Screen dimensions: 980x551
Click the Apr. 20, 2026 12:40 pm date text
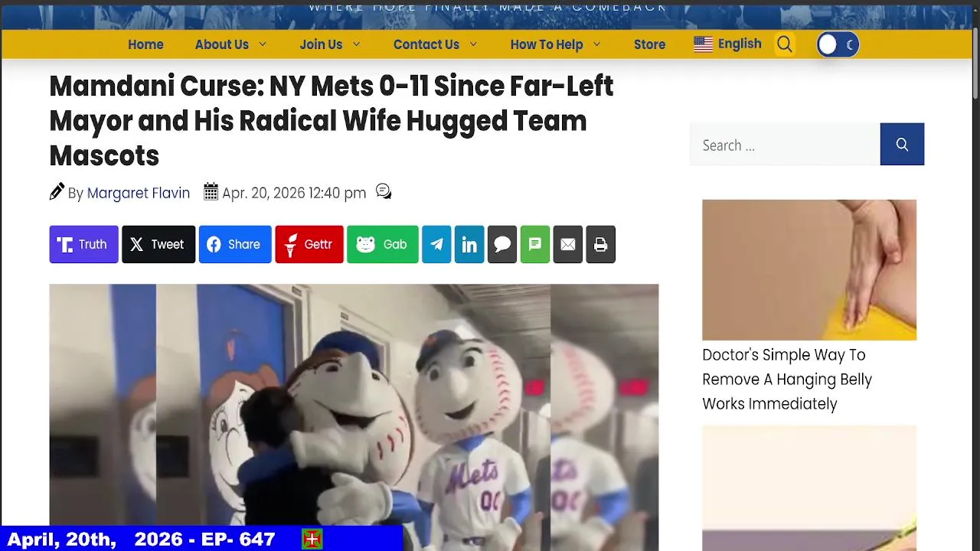pyautogui.click(x=294, y=193)
